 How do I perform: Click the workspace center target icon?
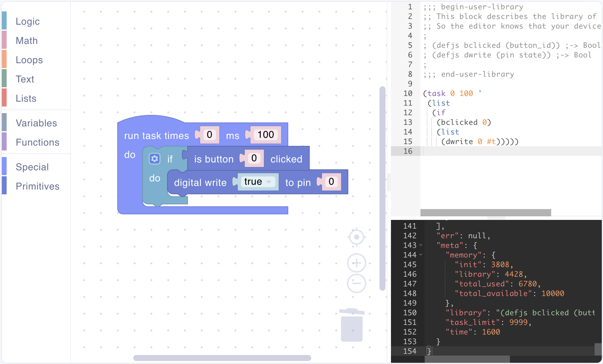pyautogui.click(x=356, y=237)
